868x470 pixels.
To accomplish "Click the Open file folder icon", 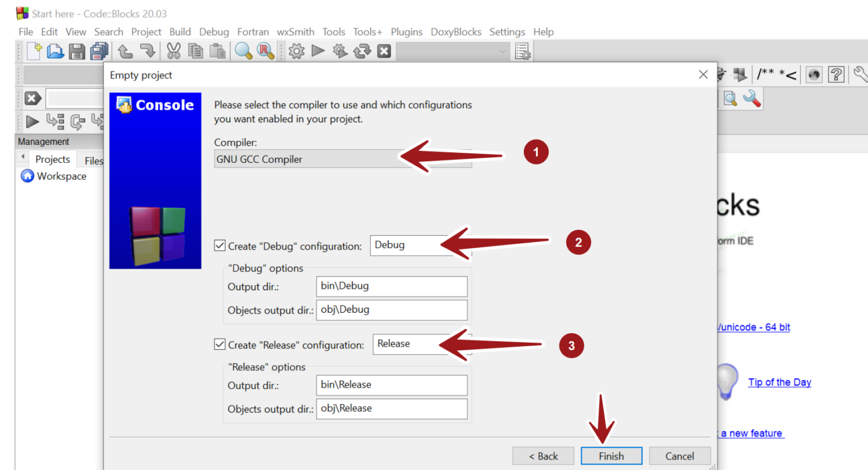I will coord(55,51).
